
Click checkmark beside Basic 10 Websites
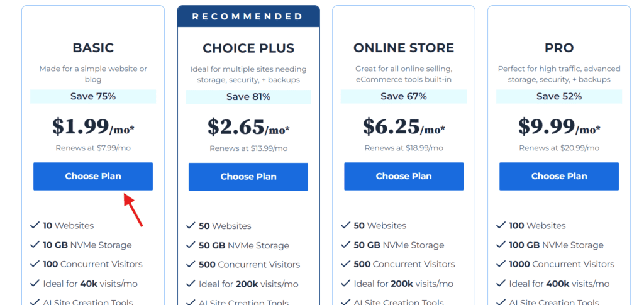tap(35, 225)
